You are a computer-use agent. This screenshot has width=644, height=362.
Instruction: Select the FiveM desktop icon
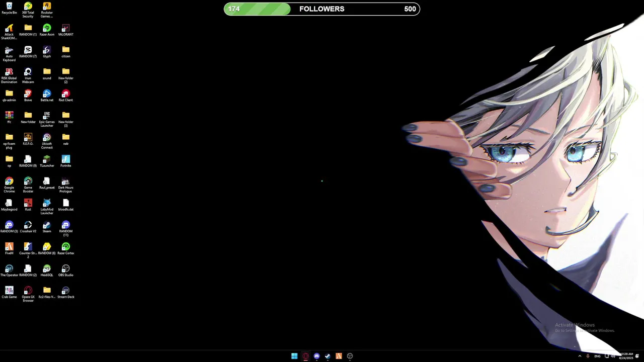tap(9, 248)
